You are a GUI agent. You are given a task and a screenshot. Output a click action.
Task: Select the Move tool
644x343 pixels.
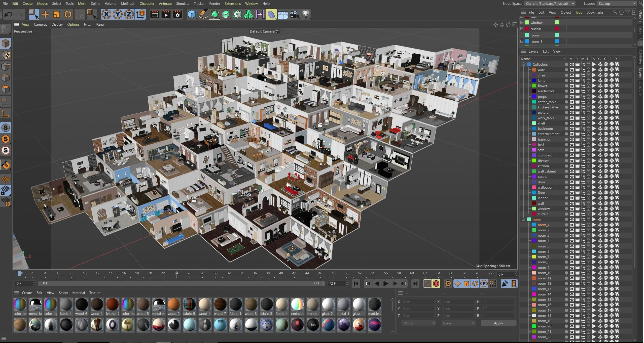tap(45, 14)
